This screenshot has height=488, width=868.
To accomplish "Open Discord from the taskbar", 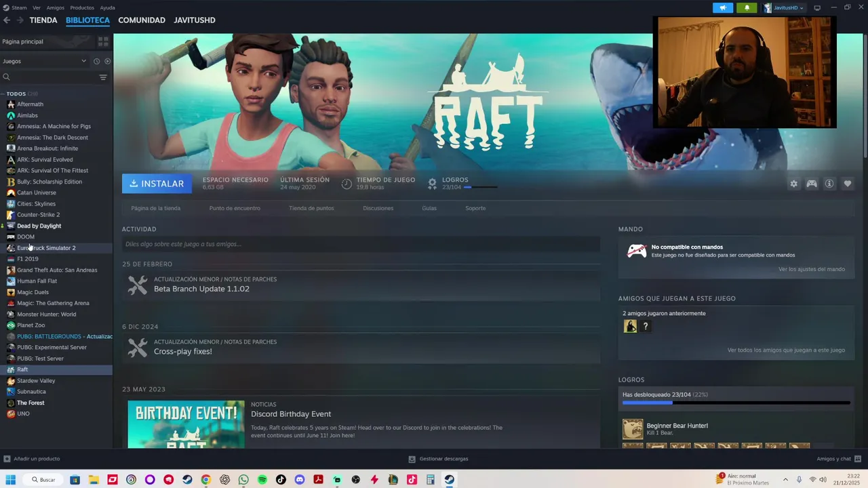I will click(300, 480).
